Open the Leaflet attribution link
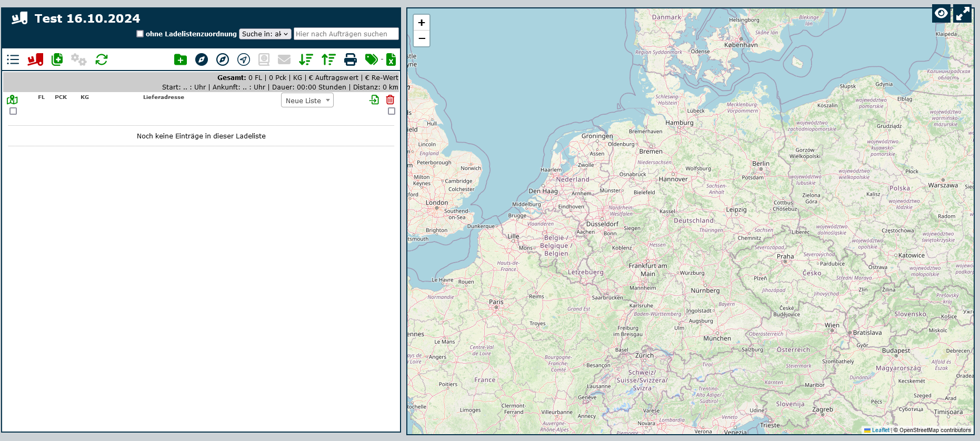This screenshot has height=441, width=980. pos(880,430)
